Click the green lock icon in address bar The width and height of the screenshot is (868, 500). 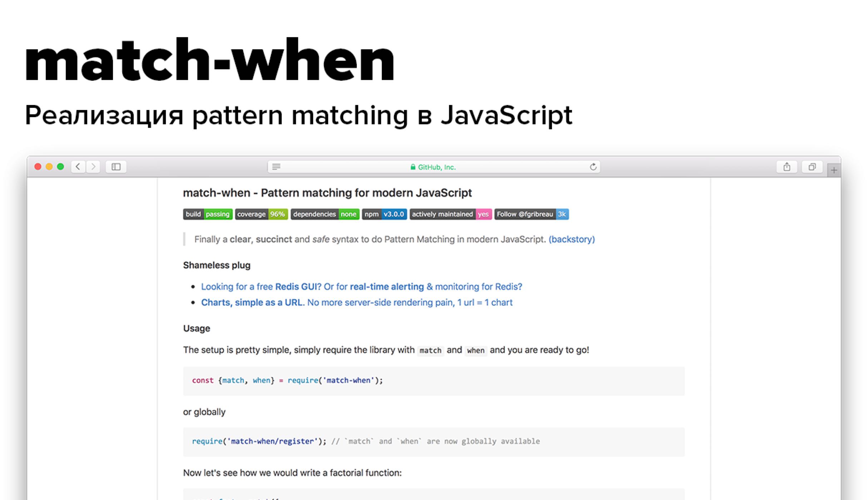click(413, 167)
